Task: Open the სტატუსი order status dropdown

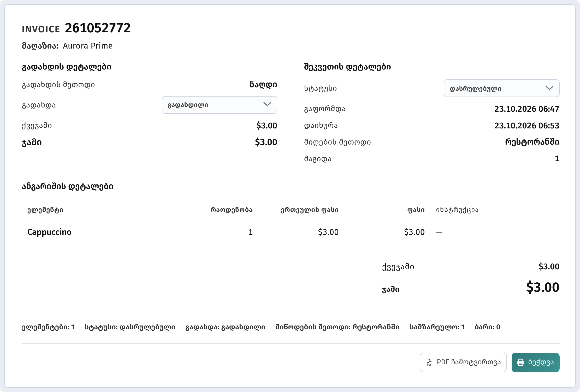Action: click(501, 88)
